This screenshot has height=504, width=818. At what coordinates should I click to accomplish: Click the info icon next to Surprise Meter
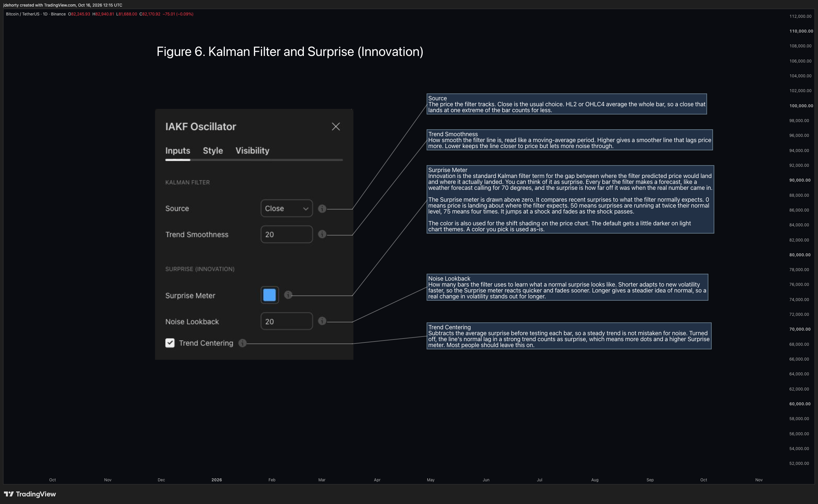click(288, 295)
